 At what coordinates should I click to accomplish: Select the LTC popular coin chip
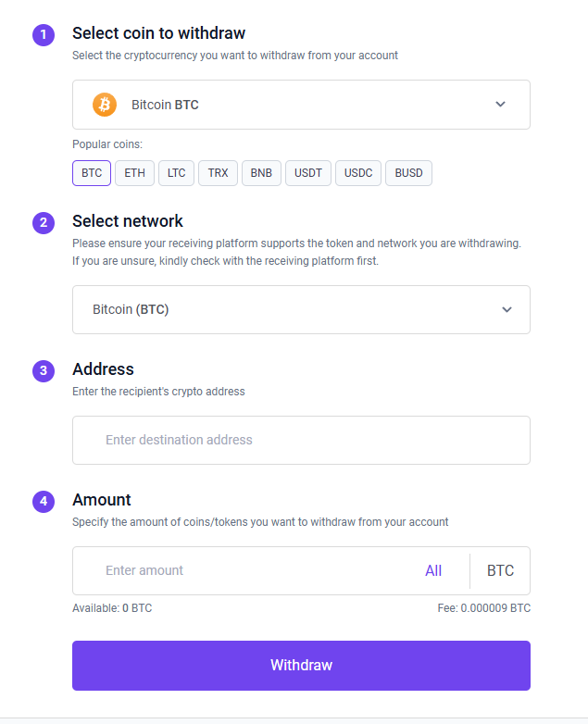[176, 173]
